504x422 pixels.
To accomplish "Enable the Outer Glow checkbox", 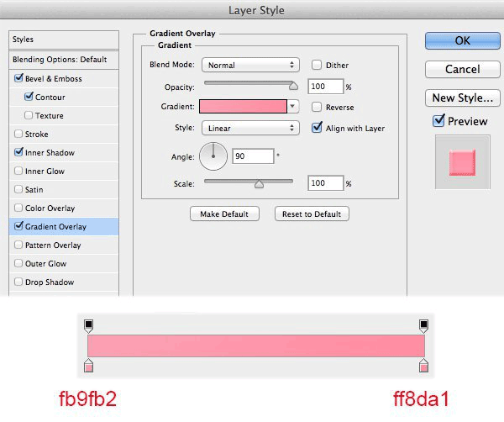I will tap(18, 263).
